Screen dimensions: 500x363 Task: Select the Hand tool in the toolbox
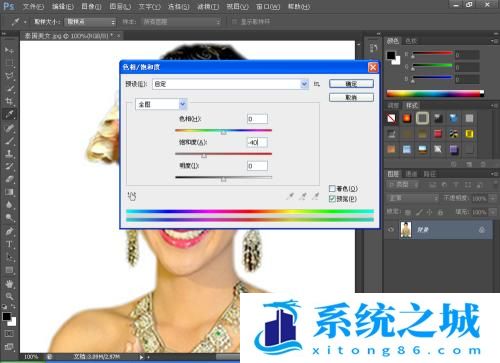point(9,284)
